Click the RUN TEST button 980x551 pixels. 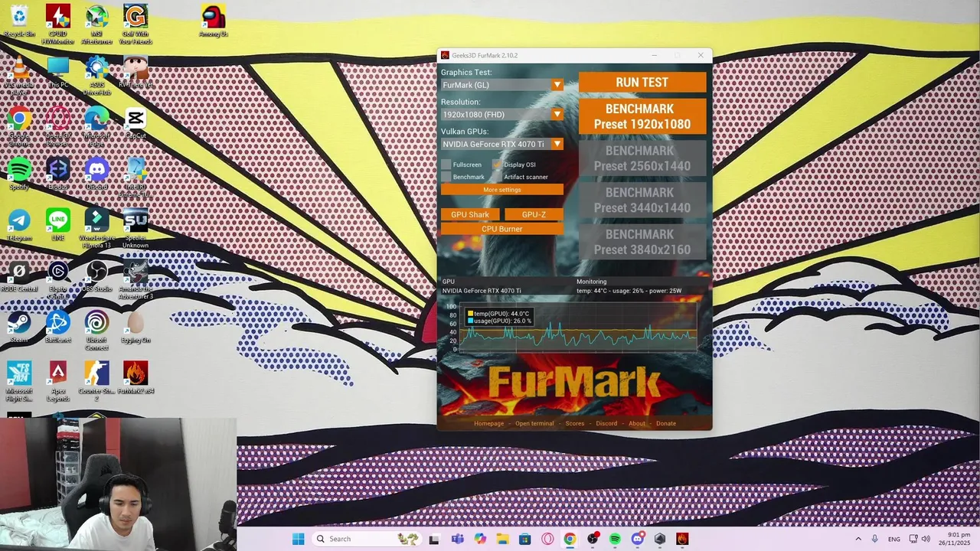[642, 83]
